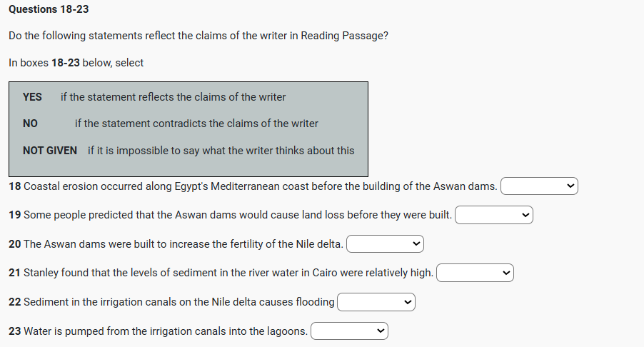Expand the question 20 answer dropdown
This screenshot has width=644, height=347.
tap(385, 244)
